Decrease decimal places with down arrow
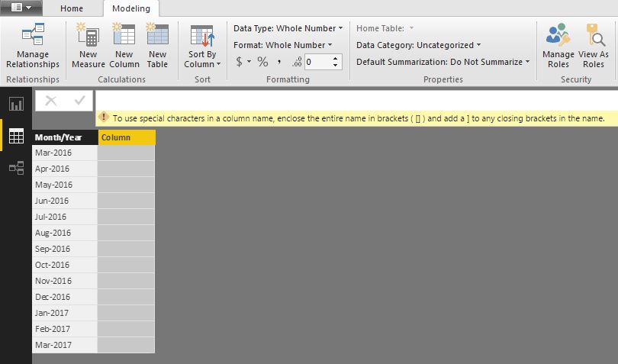The image size is (618, 364). click(x=335, y=65)
